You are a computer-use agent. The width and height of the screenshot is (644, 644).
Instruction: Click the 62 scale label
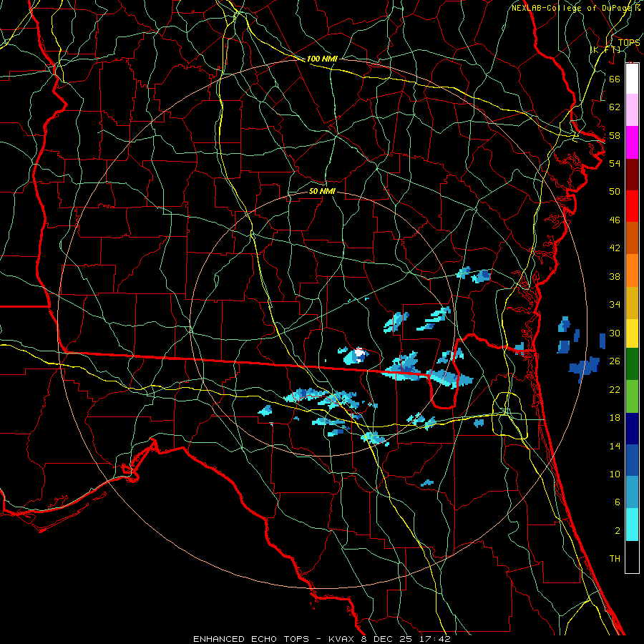(x=615, y=107)
